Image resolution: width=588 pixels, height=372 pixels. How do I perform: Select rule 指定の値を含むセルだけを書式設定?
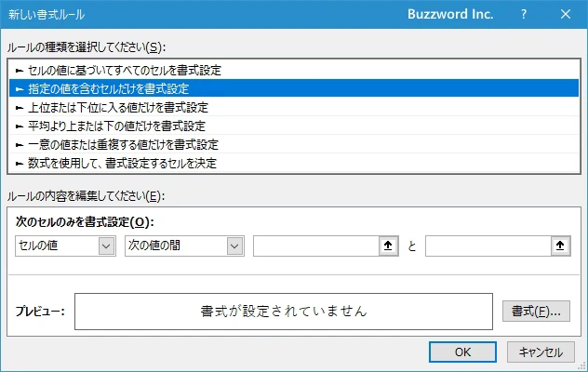coord(294,88)
